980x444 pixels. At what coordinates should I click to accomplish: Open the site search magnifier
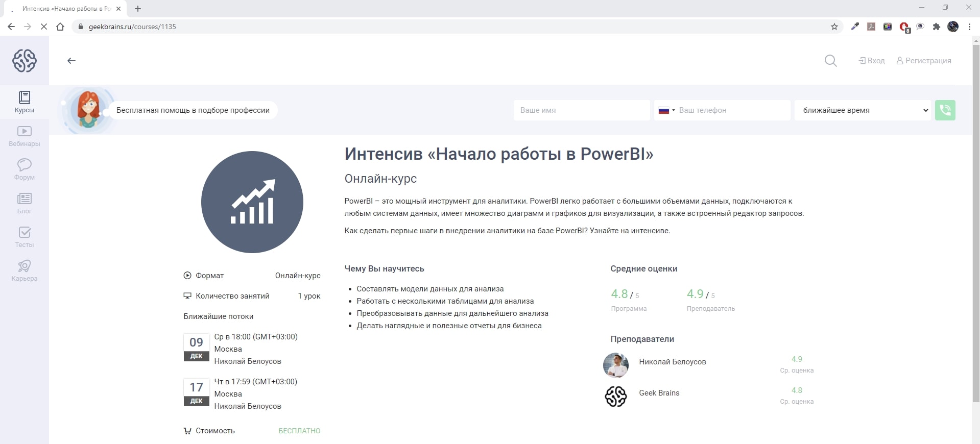pos(831,61)
